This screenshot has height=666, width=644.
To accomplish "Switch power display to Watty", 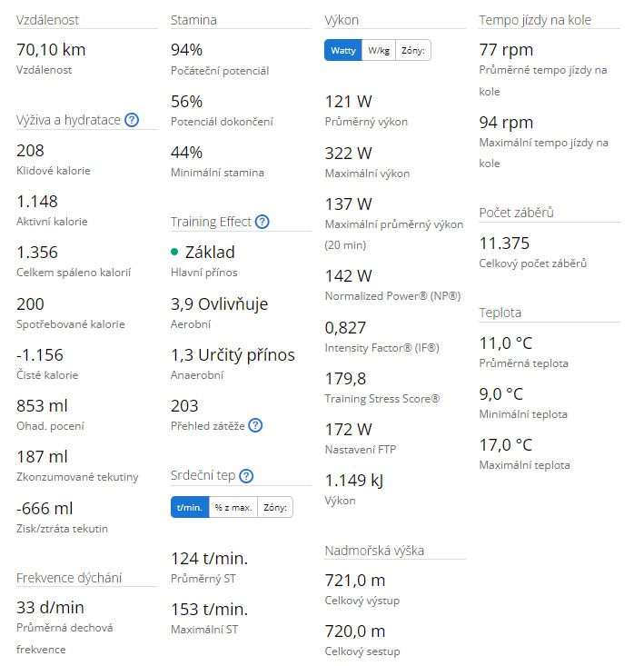I will [342, 51].
